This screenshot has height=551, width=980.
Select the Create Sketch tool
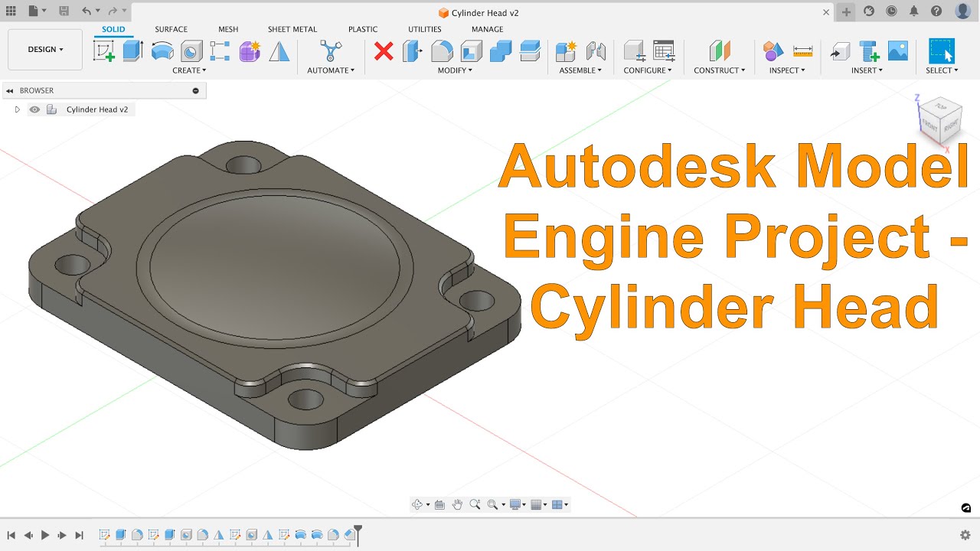click(x=103, y=51)
